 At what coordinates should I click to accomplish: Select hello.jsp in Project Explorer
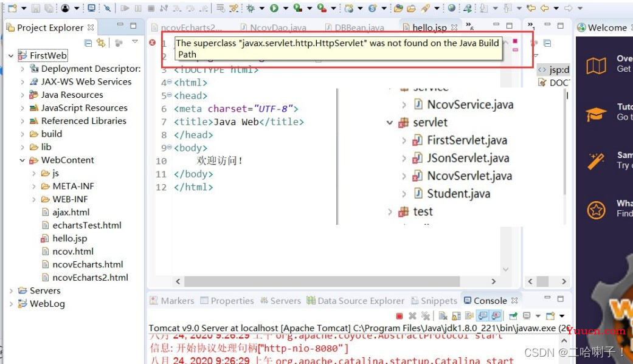64,238
